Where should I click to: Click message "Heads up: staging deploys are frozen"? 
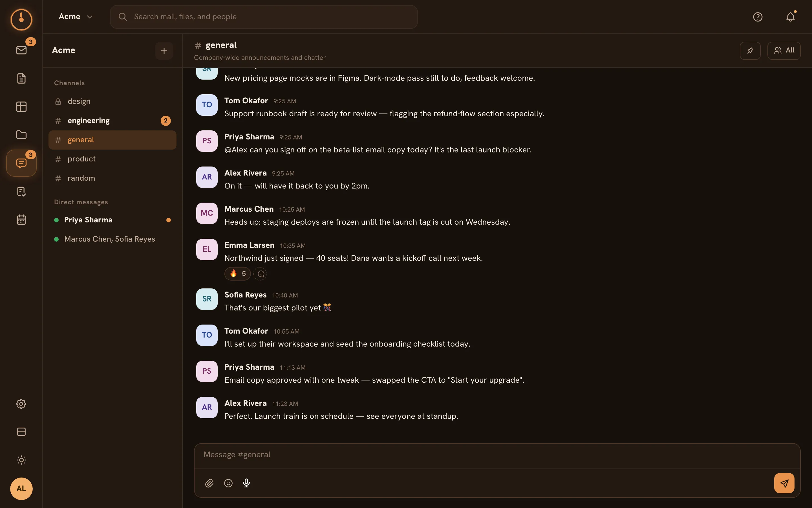pos(367,222)
